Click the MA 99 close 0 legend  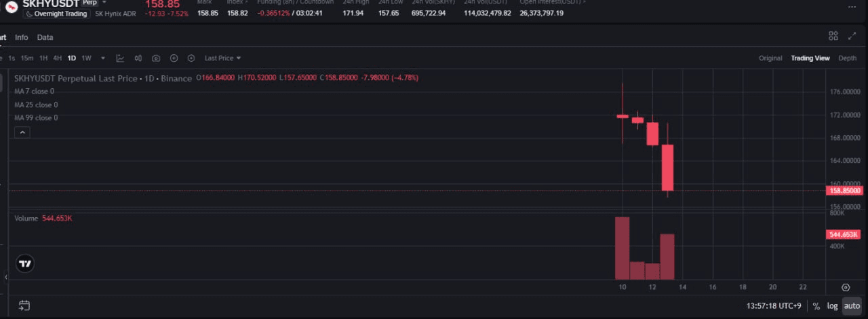36,117
